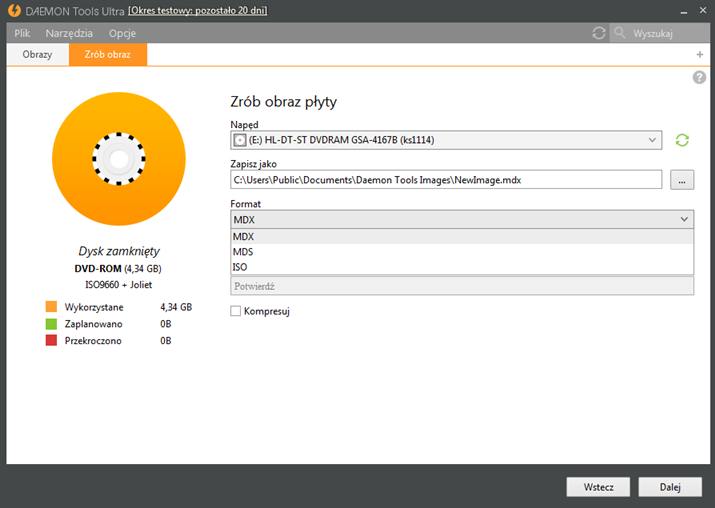
Task: Close the DAEMON Tools Ultra window
Action: [x=703, y=10]
